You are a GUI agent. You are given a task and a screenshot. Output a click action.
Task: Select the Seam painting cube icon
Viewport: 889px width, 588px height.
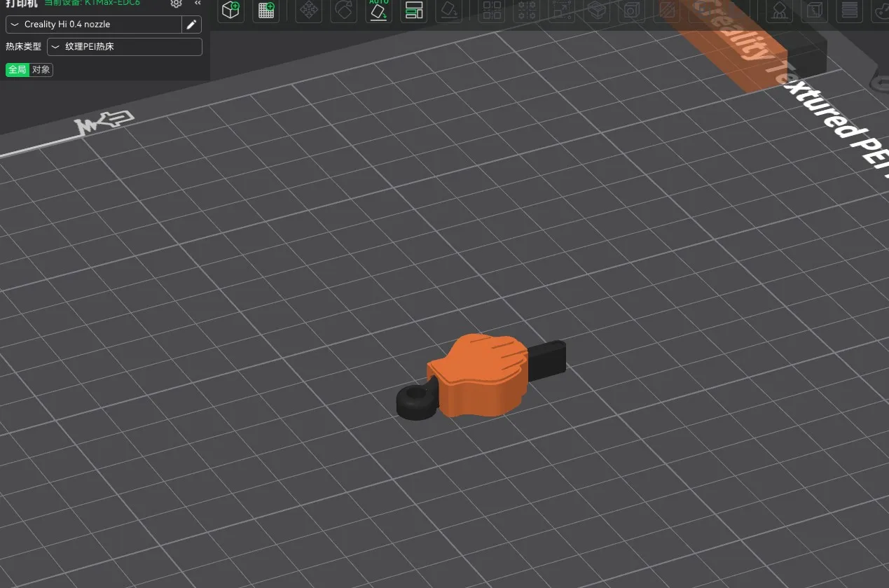pos(814,10)
